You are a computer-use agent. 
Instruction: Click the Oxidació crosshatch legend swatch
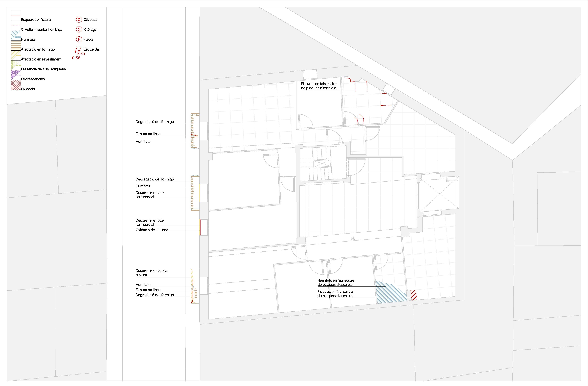[x=16, y=85]
